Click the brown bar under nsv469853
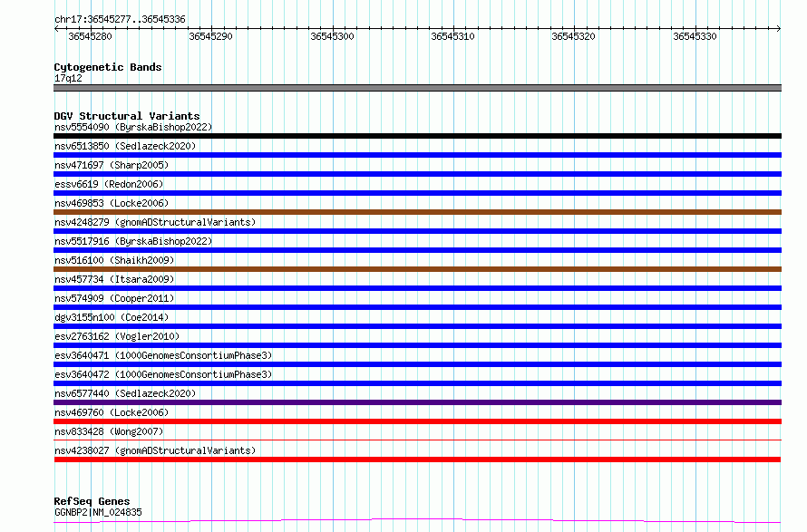The width and height of the screenshot is (807, 532). 417,212
